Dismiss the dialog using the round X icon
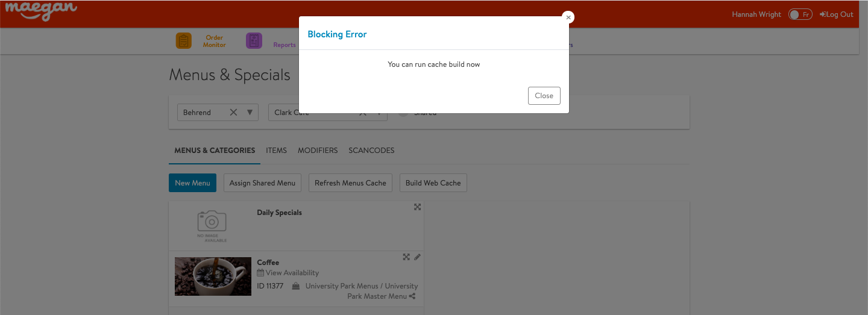868x315 pixels. [x=568, y=17]
